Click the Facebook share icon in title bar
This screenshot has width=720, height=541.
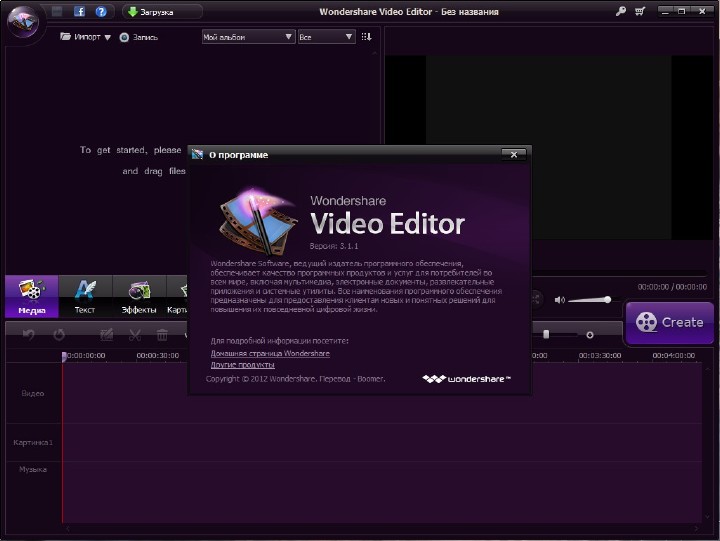click(x=80, y=12)
